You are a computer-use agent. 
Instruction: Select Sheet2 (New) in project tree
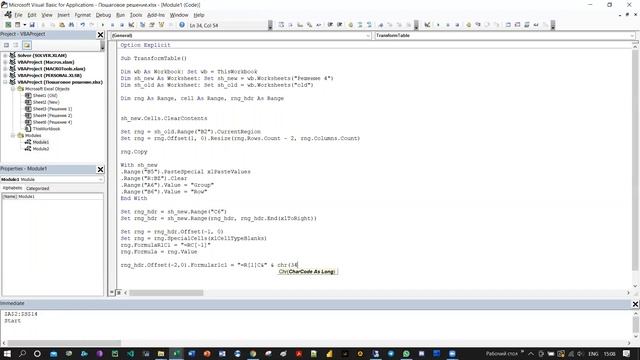46,102
